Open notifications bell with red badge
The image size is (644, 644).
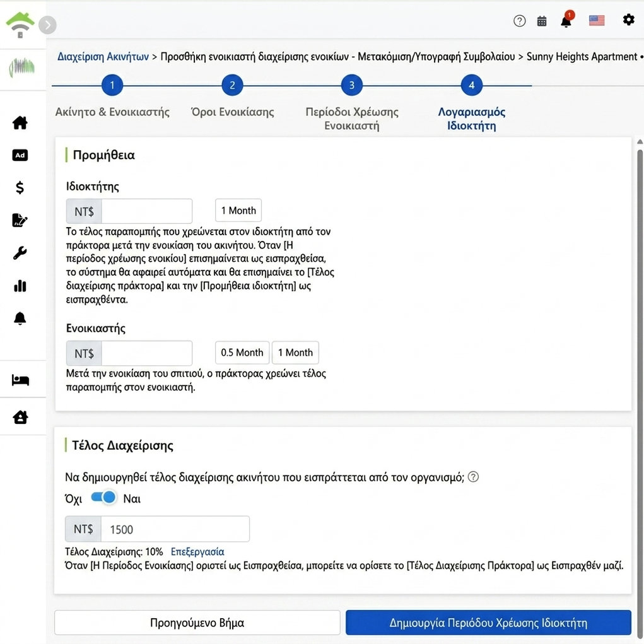pos(567,20)
